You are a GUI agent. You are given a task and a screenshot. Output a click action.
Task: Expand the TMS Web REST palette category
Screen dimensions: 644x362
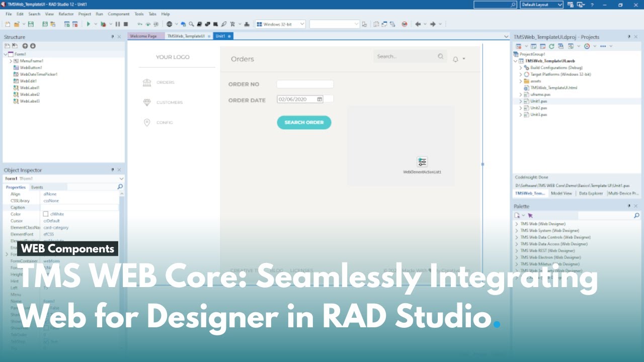517,250
